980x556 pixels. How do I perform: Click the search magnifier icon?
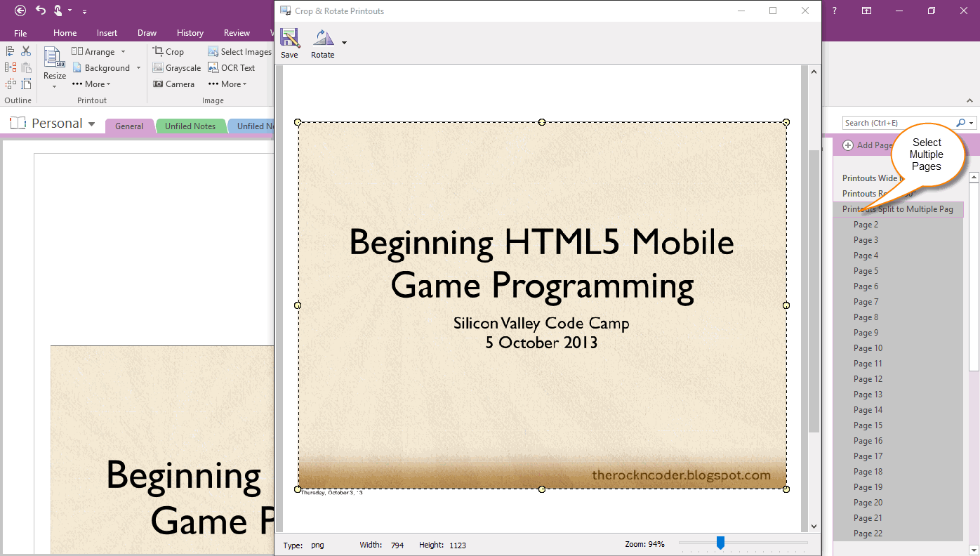(x=961, y=123)
